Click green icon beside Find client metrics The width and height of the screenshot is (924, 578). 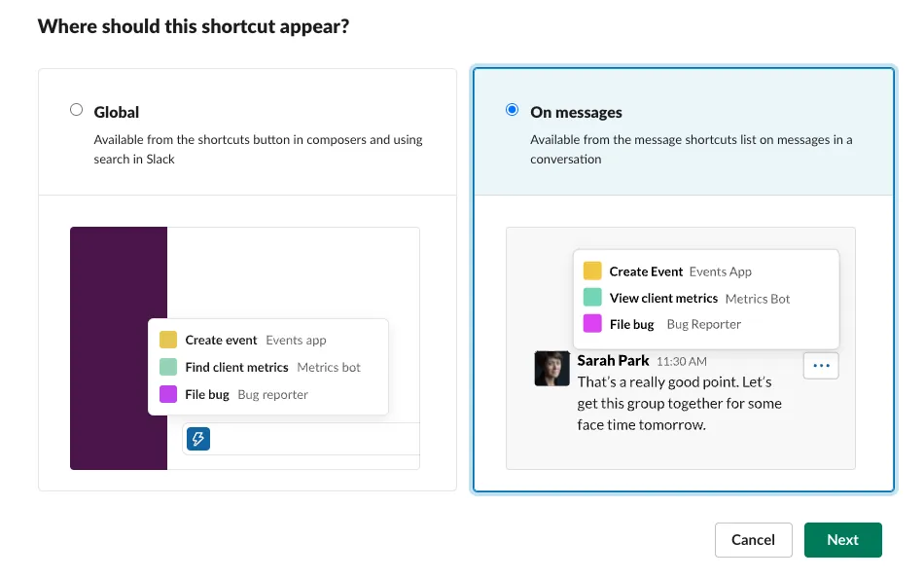pyautogui.click(x=168, y=367)
